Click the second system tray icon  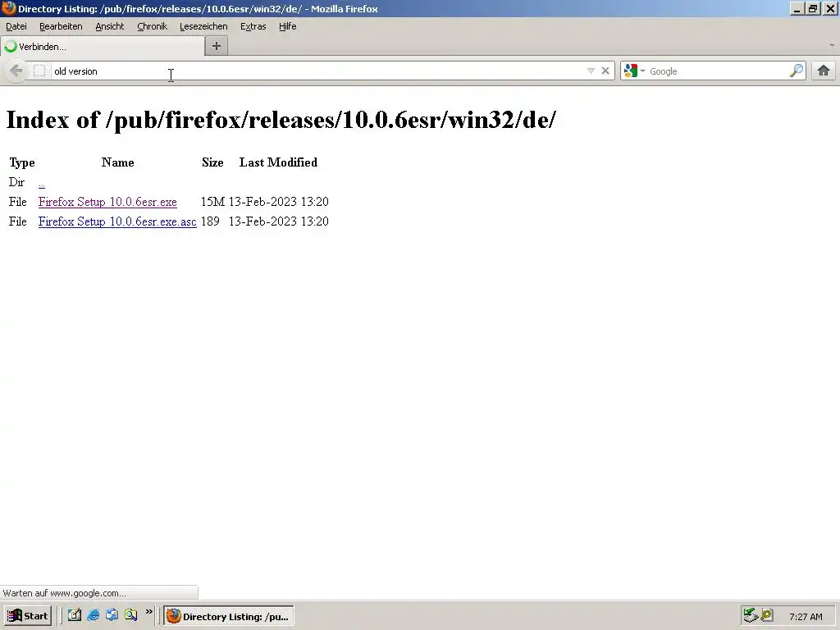click(x=767, y=615)
